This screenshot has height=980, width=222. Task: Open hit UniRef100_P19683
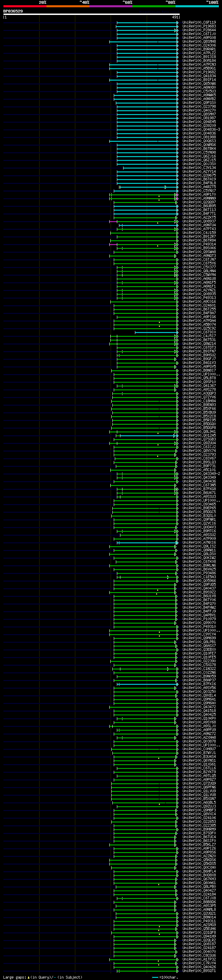[x=199, y=26]
